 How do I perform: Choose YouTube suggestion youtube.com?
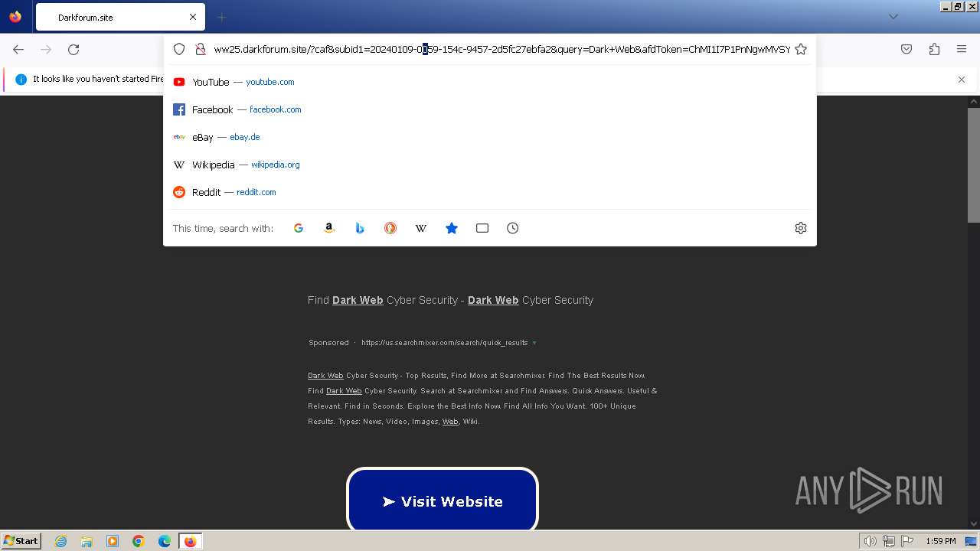pyautogui.click(x=490, y=82)
